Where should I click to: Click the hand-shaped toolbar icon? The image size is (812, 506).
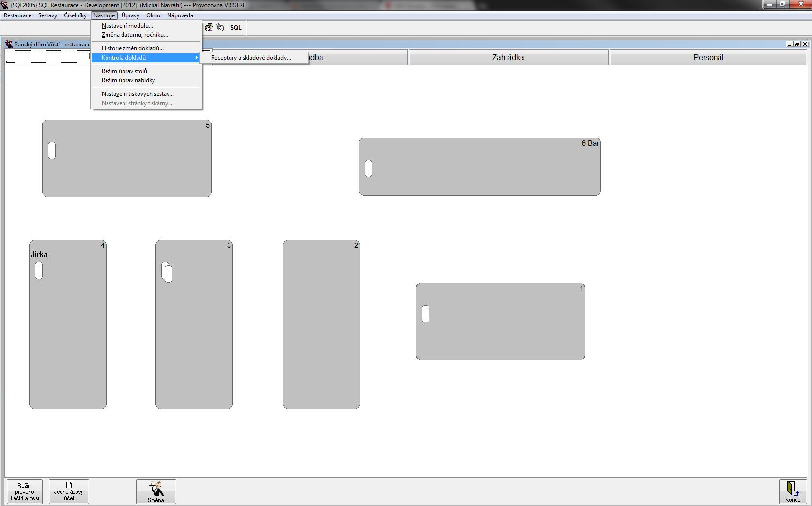point(220,28)
